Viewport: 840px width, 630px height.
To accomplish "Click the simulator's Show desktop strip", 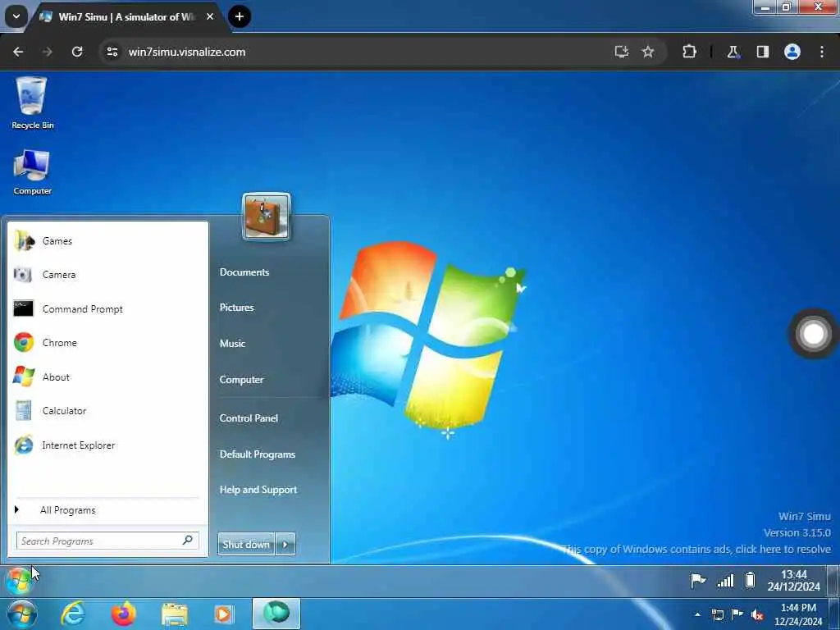I will tap(834, 581).
